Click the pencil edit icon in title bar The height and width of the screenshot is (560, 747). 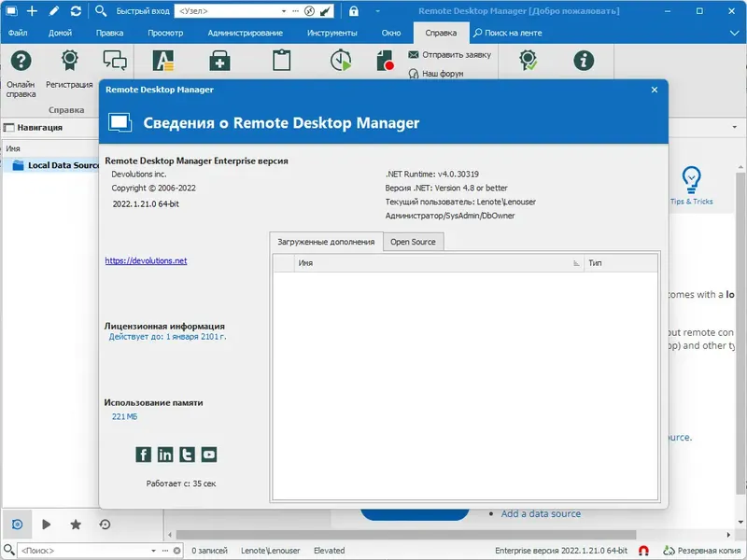pyautogui.click(x=52, y=12)
